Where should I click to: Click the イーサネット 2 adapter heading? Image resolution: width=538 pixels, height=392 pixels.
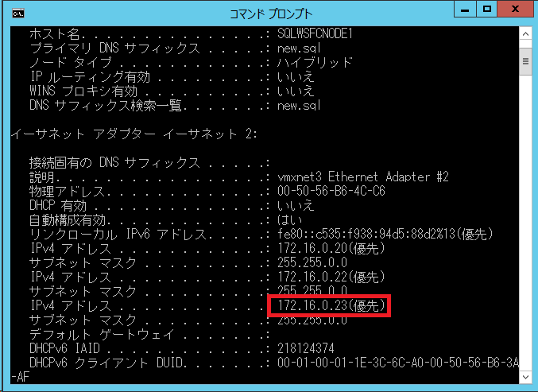coord(134,134)
